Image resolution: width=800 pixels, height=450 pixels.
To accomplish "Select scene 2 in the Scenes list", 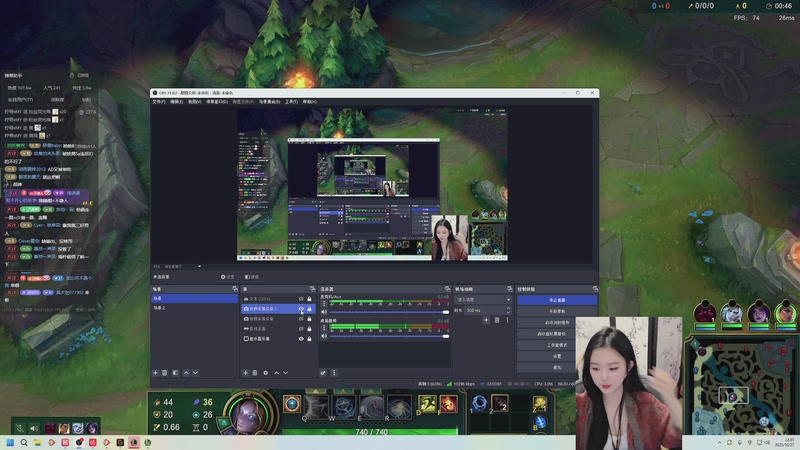I will (194, 308).
